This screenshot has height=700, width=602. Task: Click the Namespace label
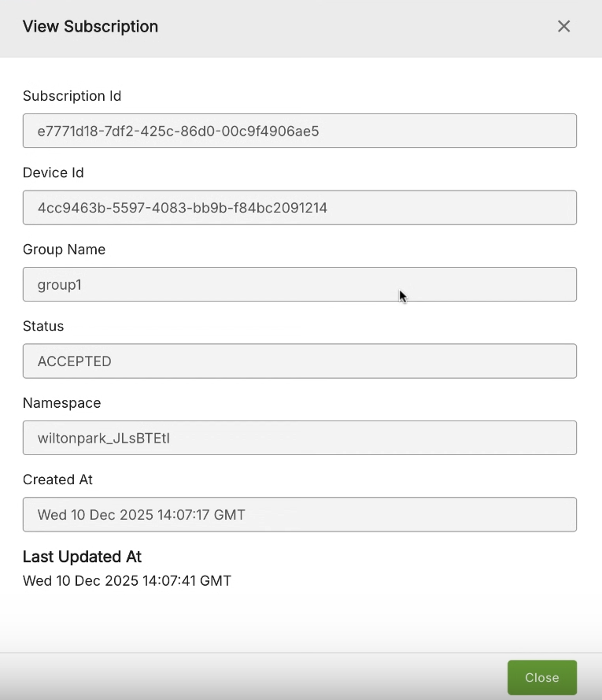61,403
